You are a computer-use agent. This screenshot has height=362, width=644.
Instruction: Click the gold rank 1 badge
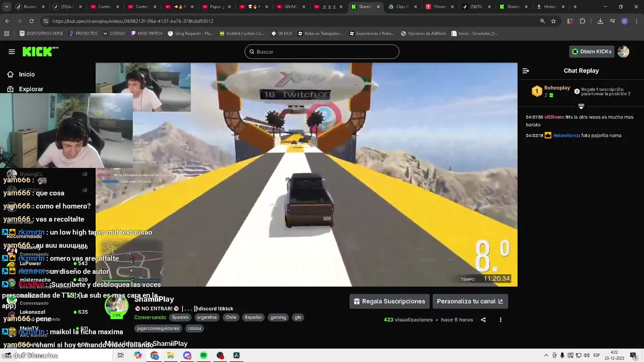(x=537, y=91)
